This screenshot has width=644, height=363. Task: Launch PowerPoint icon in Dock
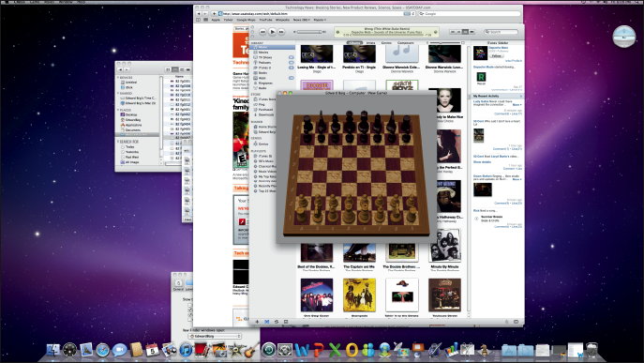[x=319, y=350]
